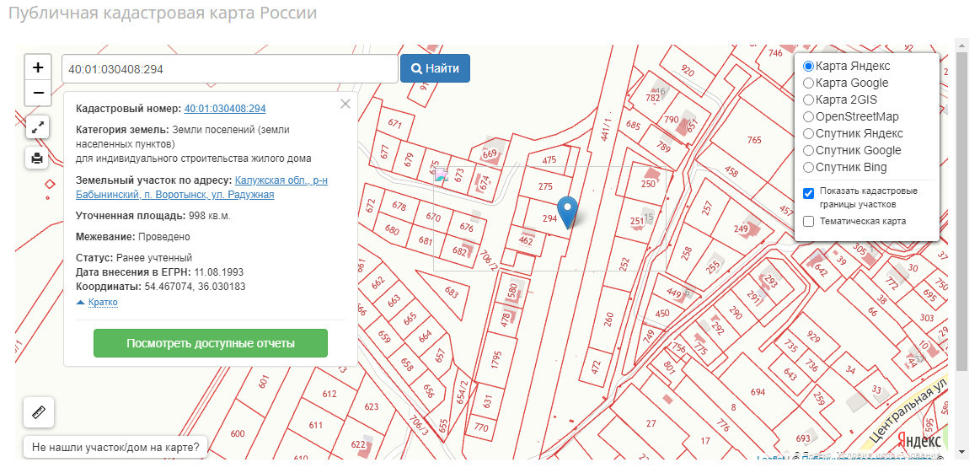
Task: Click parcel 623 on the map
Action: (x=372, y=406)
